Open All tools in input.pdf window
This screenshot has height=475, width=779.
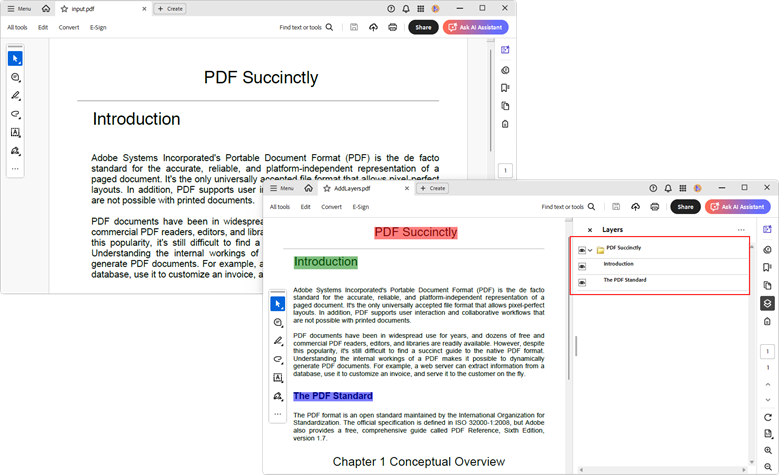tap(17, 27)
